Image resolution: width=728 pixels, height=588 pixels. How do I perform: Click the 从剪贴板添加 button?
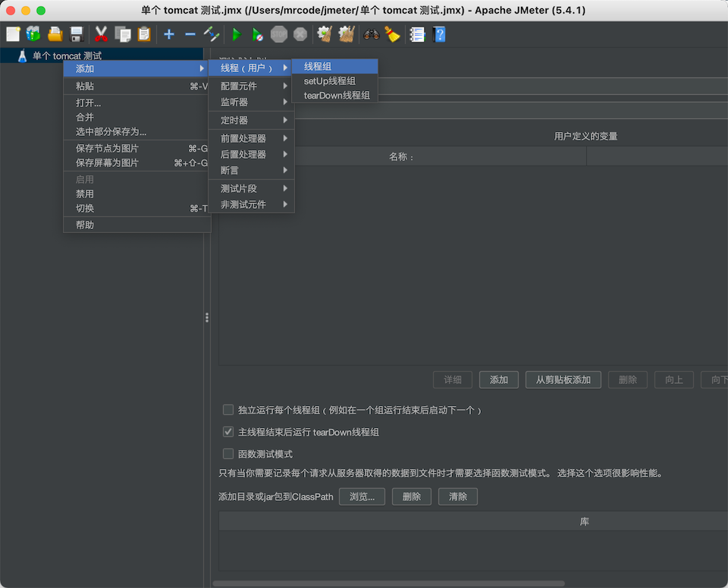coord(563,379)
